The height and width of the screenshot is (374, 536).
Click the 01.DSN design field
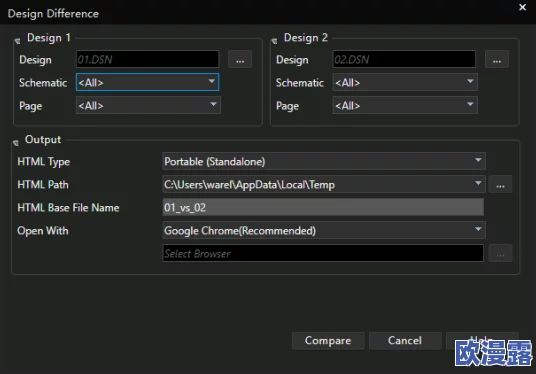pos(147,59)
